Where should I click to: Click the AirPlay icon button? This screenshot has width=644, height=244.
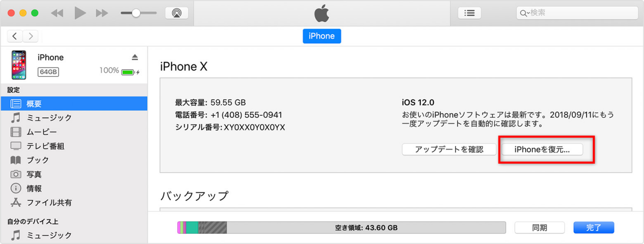tap(177, 13)
